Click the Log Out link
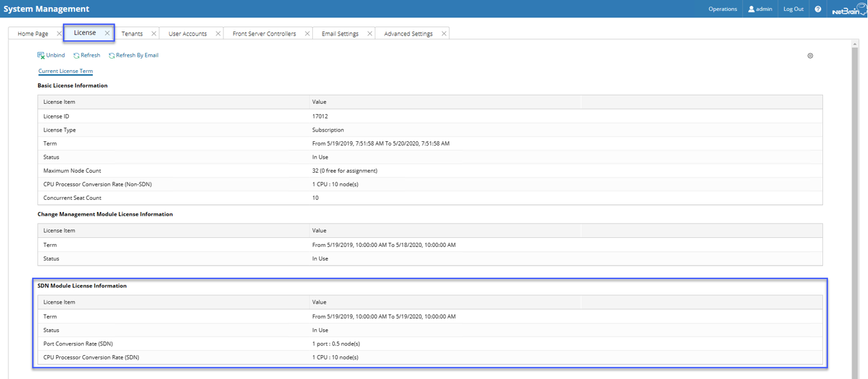 [x=793, y=9]
